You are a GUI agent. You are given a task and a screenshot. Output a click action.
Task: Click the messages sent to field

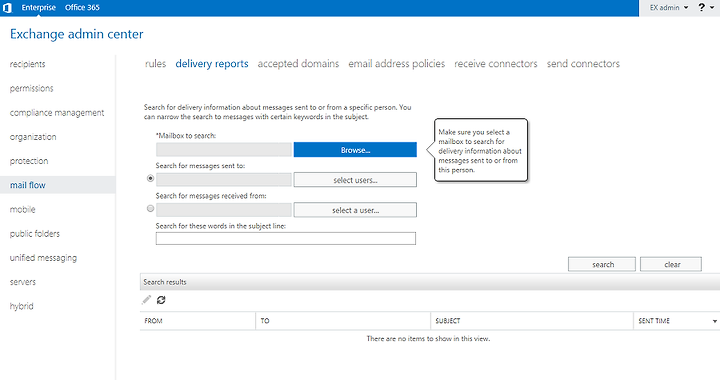point(224,180)
